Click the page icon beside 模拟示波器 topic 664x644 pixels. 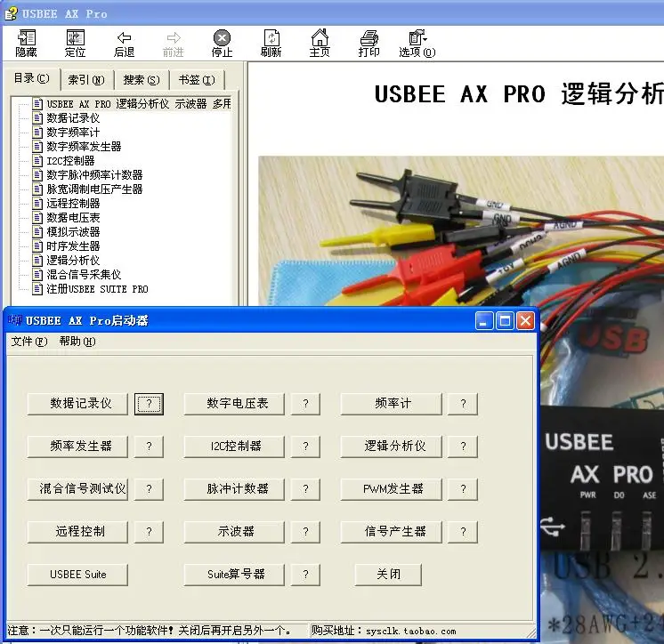click(37, 232)
